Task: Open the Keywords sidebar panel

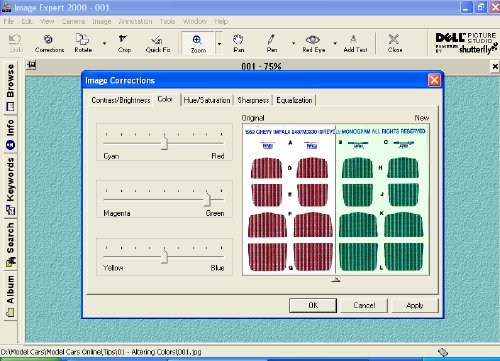Action: pos(11,186)
